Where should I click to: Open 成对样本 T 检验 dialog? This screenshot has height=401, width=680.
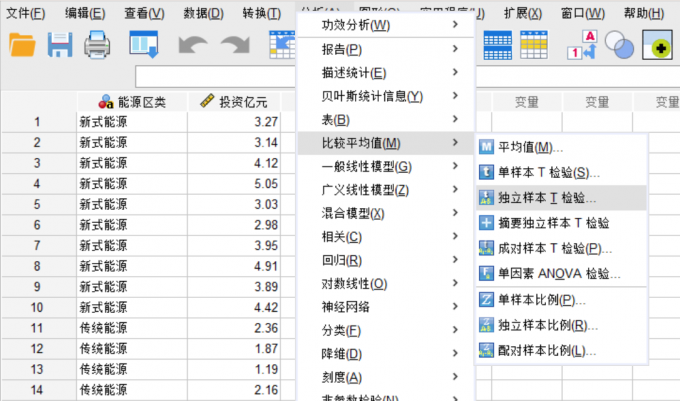tap(554, 248)
